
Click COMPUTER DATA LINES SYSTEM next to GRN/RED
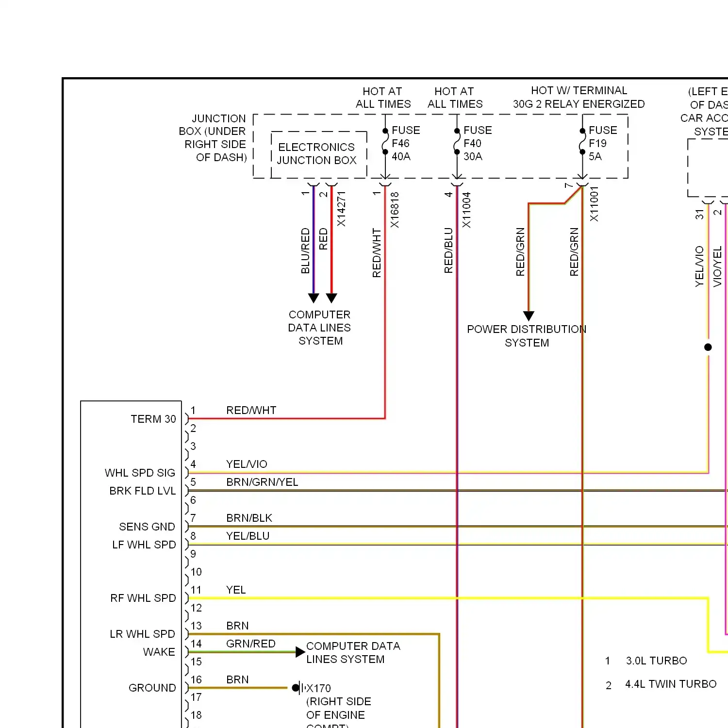pos(353,653)
